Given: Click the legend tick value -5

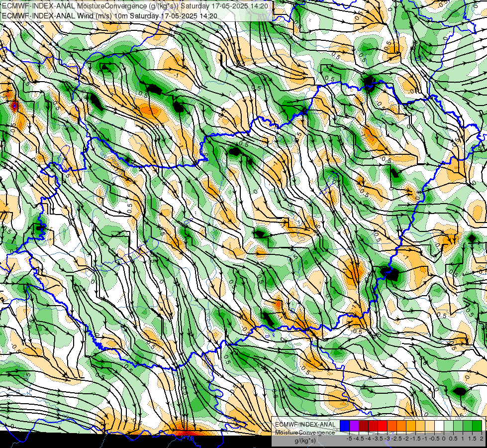Looking at the screenshot, I should click(x=349, y=439).
